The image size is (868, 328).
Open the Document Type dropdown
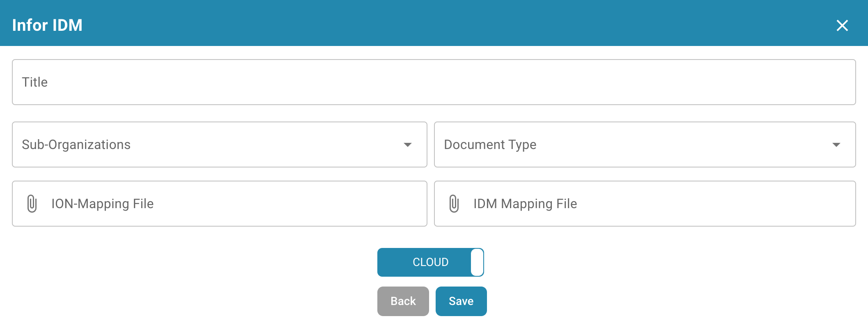point(645,145)
